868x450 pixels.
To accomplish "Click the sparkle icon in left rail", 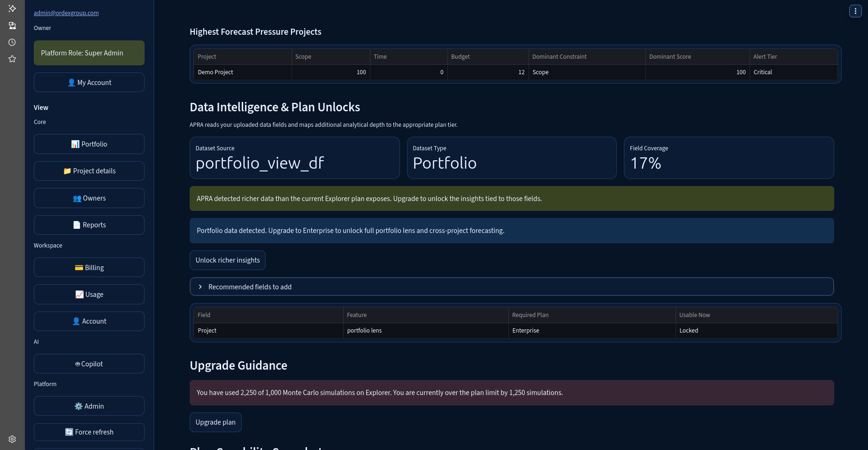I will point(12,8).
